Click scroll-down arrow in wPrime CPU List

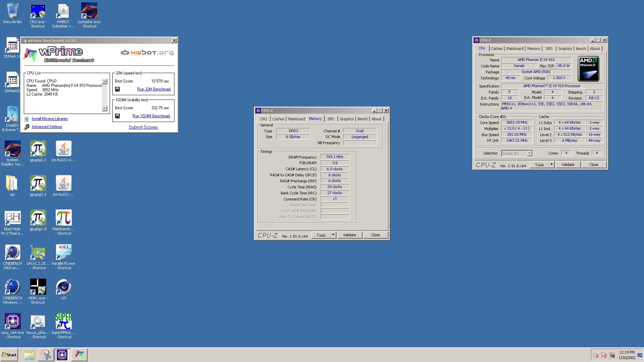pos(105,108)
